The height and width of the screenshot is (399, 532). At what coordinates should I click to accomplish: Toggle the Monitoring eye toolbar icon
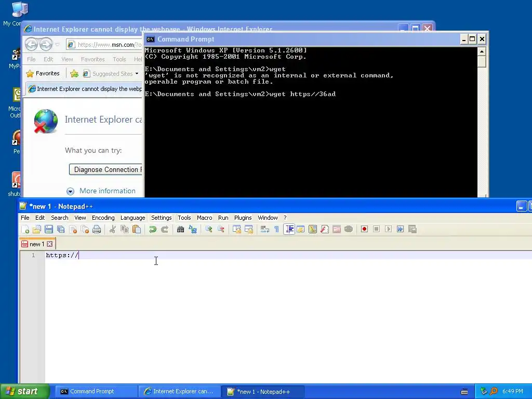coord(349,229)
